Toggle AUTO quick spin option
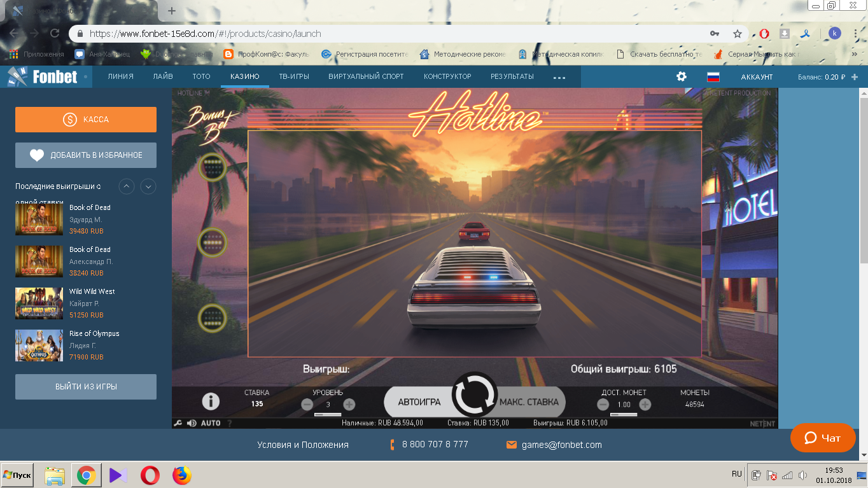Image resolution: width=868 pixels, height=488 pixels. [x=211, y=423]
